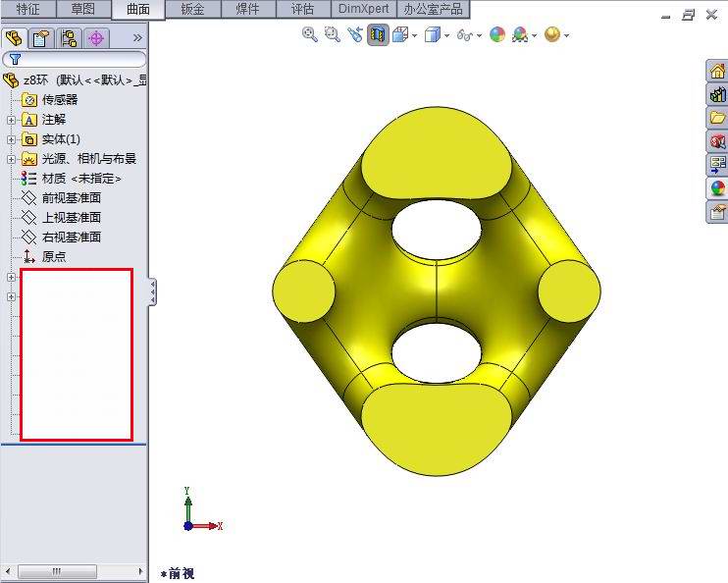Select the z8环 part root node
Viewport: 728px width, 583px height.
pos(75,80)
